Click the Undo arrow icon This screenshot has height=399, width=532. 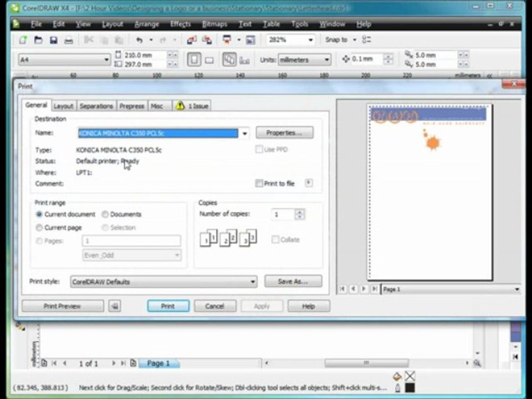(x=140, y=40)
